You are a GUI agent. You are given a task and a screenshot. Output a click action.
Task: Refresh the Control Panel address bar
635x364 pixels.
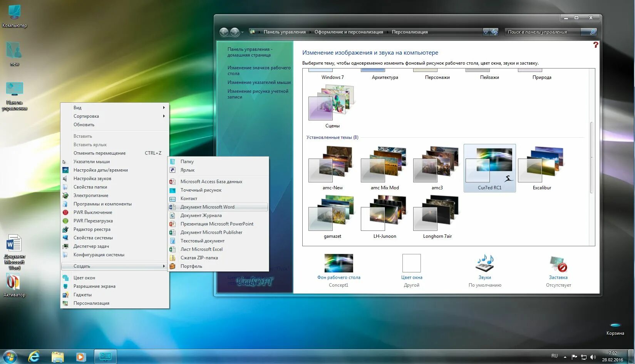tap(494, 32)
